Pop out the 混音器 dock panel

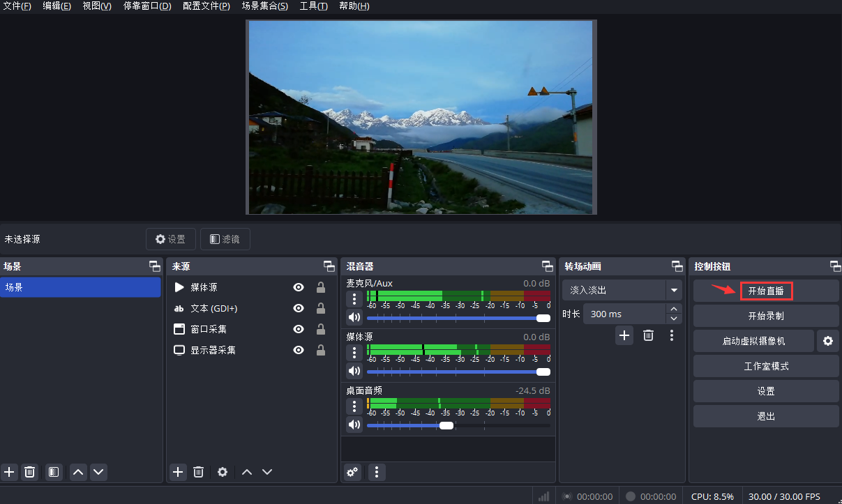click(x=548, y=266)
